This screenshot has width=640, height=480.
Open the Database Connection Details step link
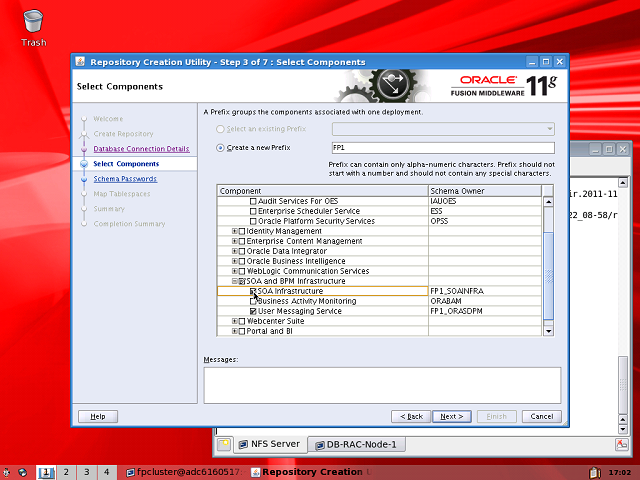(x=141, y=149)
